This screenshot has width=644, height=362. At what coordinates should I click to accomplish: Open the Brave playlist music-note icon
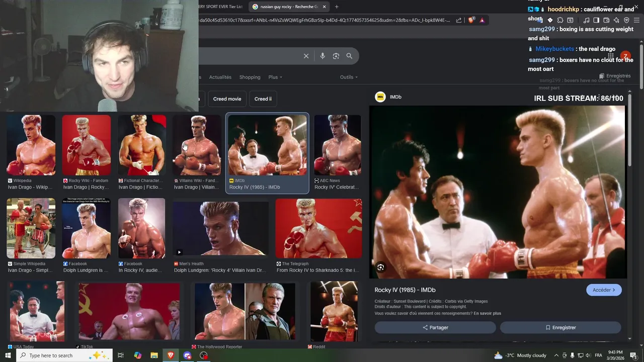tap(586, 20)
